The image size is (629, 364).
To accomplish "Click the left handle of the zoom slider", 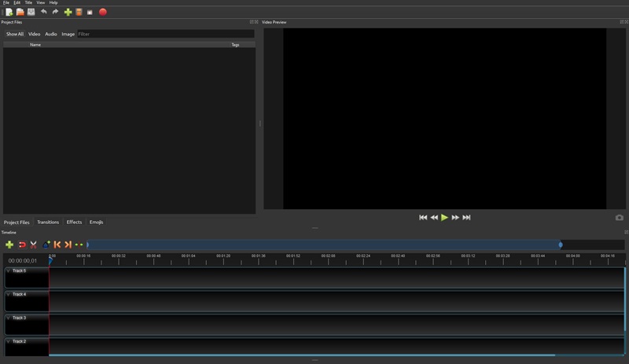I will pyautogui.click(x=87, y=245).
